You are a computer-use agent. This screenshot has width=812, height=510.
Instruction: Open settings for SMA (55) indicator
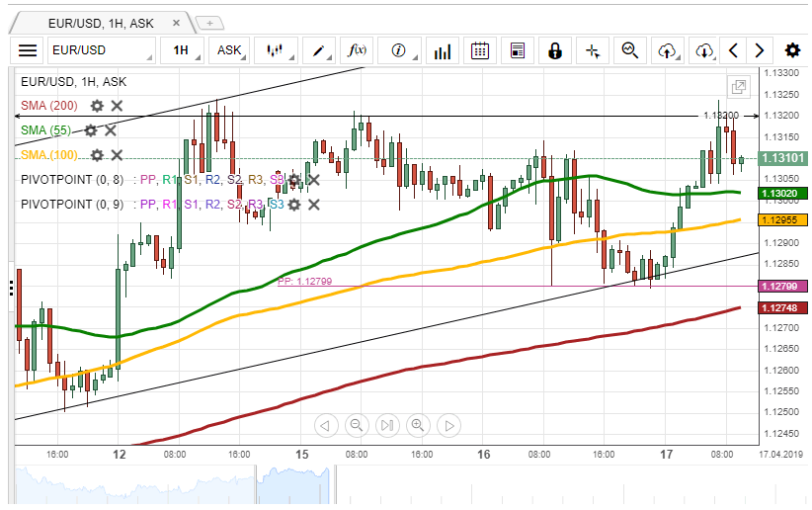(91, 130)
